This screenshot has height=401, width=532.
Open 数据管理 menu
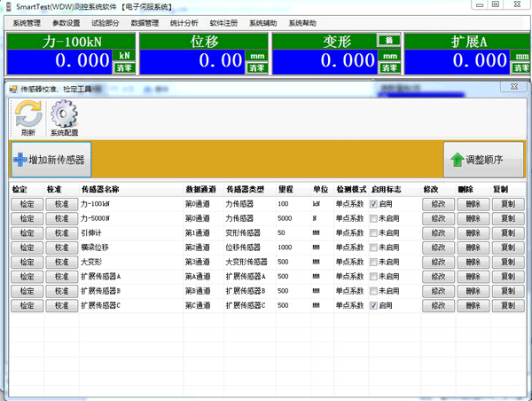145,23
